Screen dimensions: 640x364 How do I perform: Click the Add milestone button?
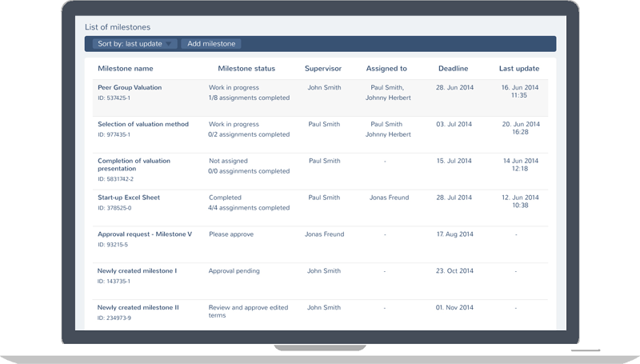coord(210,44)
